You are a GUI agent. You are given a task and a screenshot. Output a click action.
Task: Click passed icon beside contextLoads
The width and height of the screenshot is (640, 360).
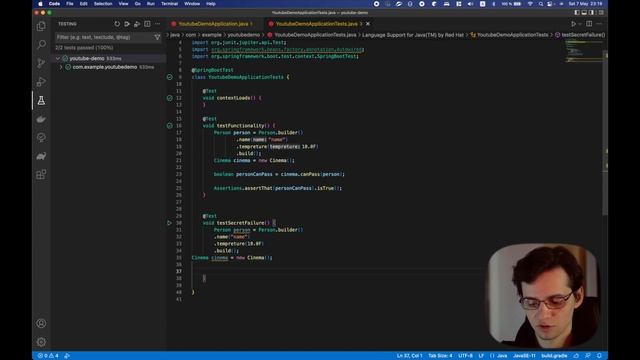169,98
